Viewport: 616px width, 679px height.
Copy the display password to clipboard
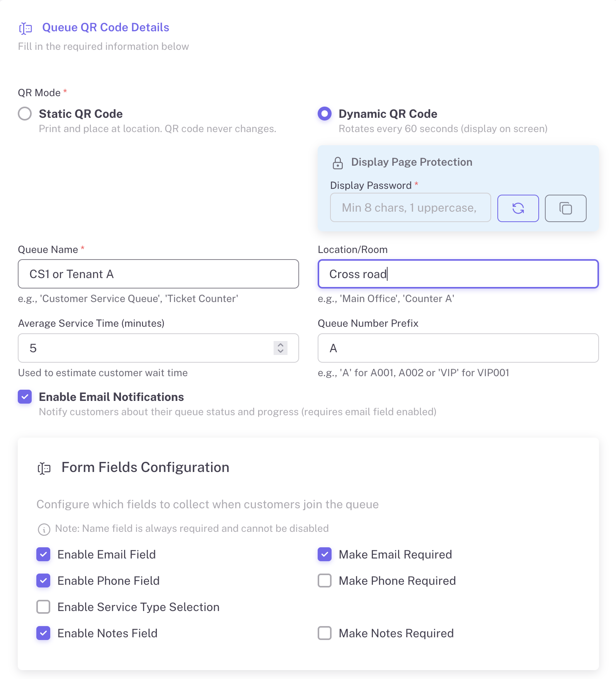[x=565, y=208]
